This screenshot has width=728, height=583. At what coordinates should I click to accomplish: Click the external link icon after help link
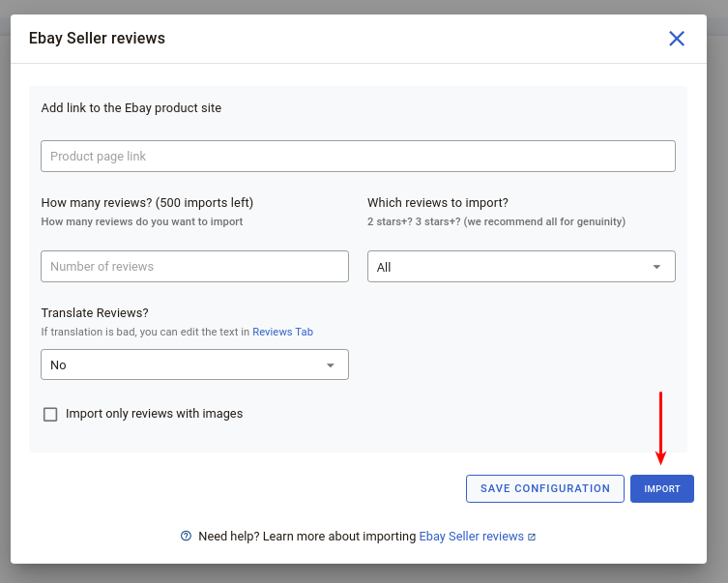pyautogui.click(x=532, y=537)
